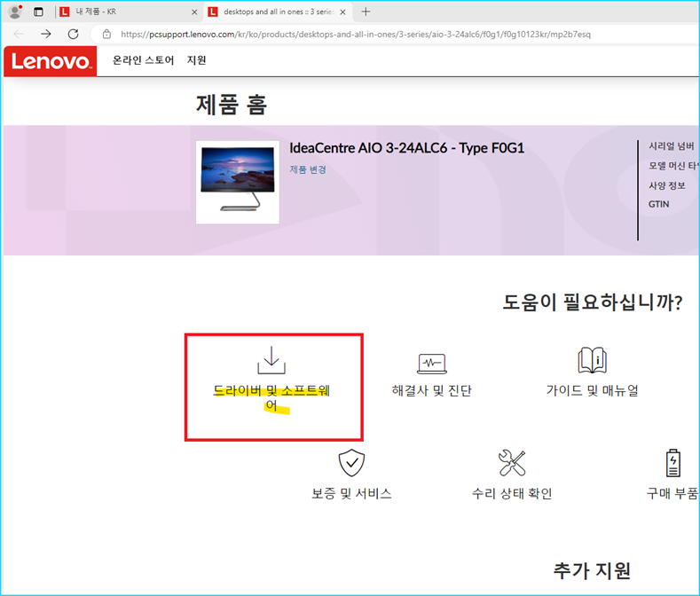Click the IdeaCentre AIO product thumbnail
Image resolution: width=700 pixels, height=596 pixels.
(238, 182)
